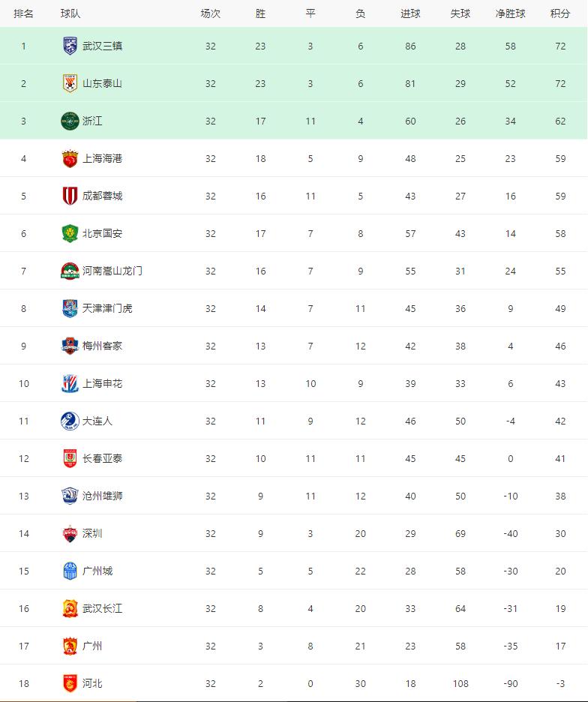Click the 积分 points column header
This screenshot has height=702, width=588.
(x=560, y=13)
